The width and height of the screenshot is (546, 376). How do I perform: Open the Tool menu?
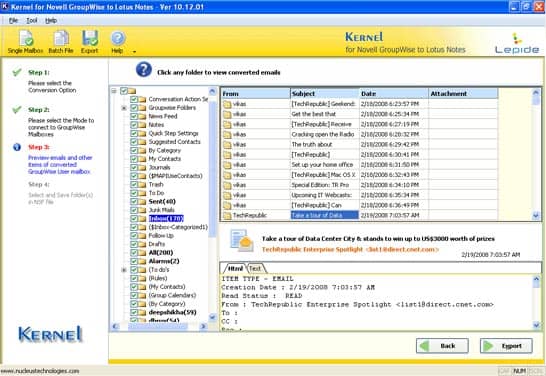point(32,21)
